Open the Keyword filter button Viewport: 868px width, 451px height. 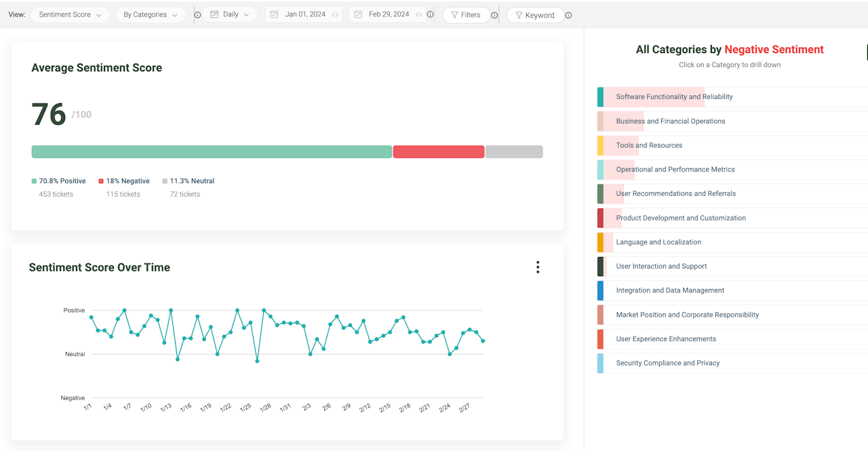(535, 15)
